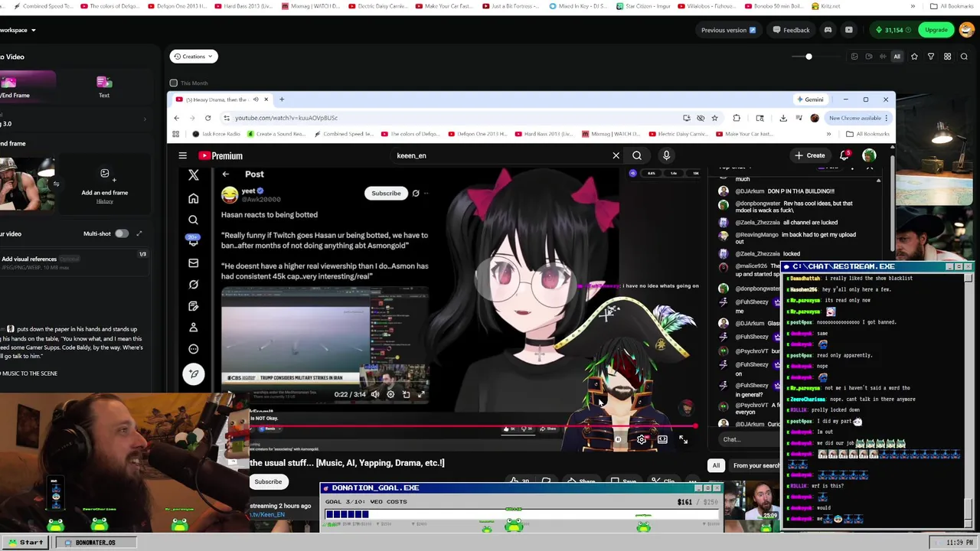Viewport: 980px width, 551px height.
Task: Open Chrome extensions puzzle icon
Action: [x=737, y=118]
